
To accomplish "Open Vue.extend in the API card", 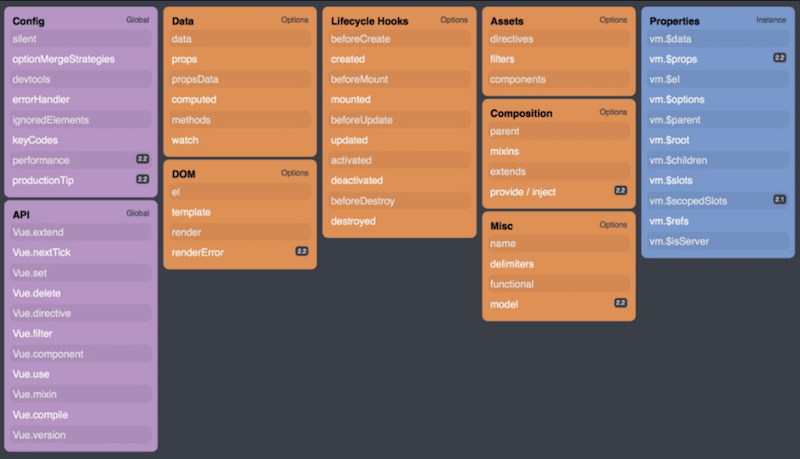I will [x=81, y=232].
